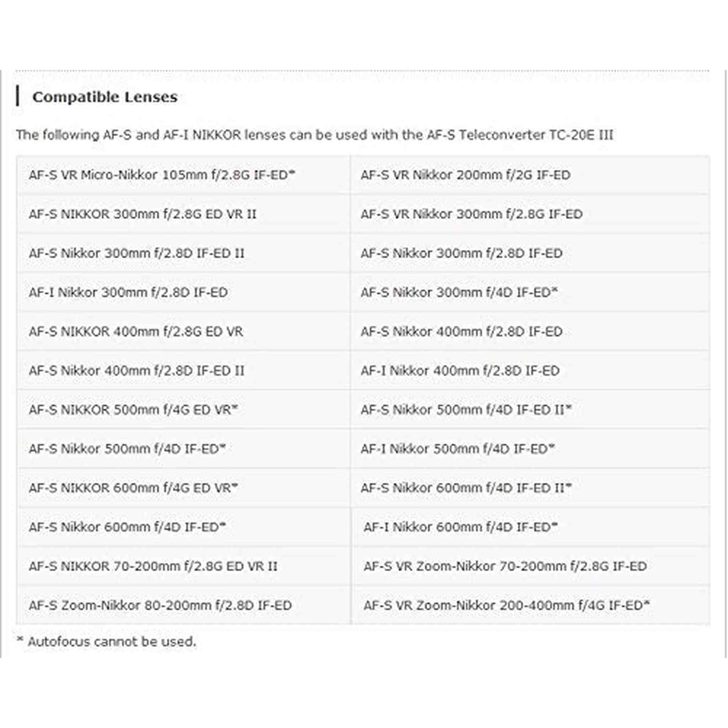Screen dimensions: 728x728
Task: Click the Autofocus cannot be used footnote
Action: coord(107,642)
